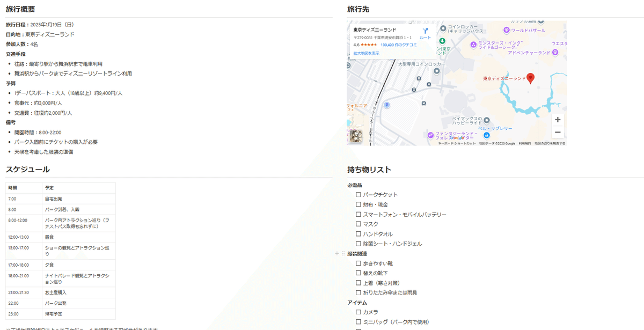
Task: Click the 帰宅予定 schedule cell
Action: [x=79, y=314]
